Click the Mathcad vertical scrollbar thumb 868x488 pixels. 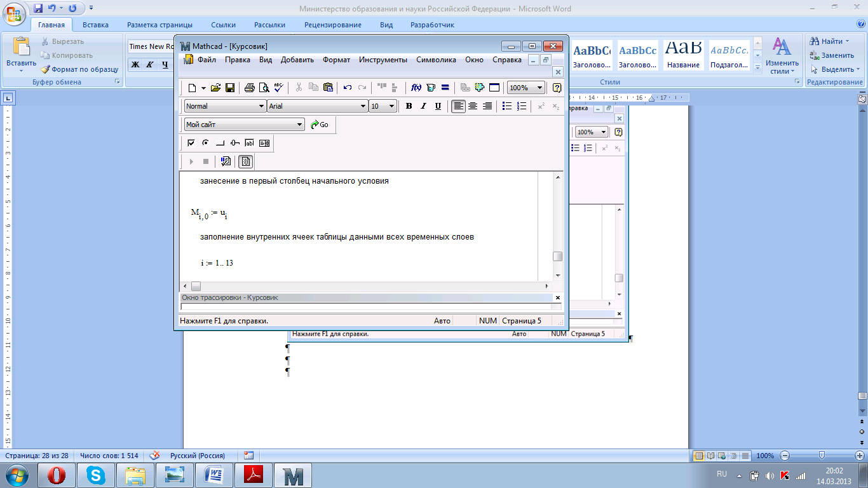557,257
